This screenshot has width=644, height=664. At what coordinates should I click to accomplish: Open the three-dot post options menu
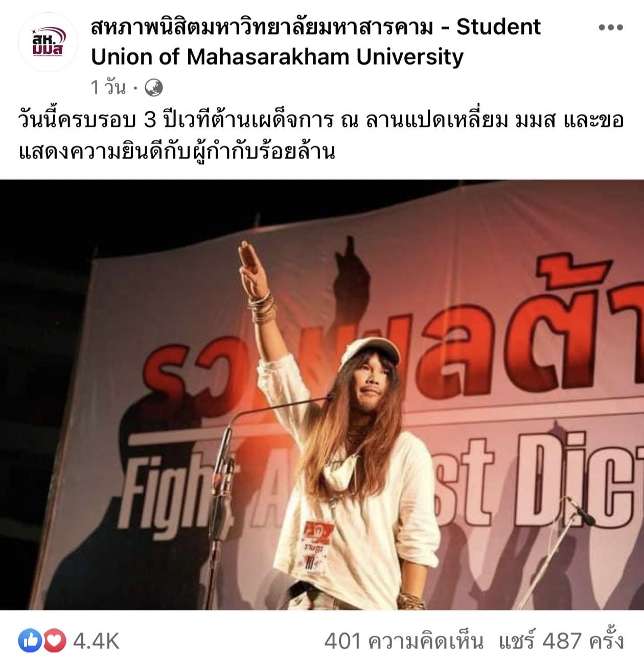611,28
